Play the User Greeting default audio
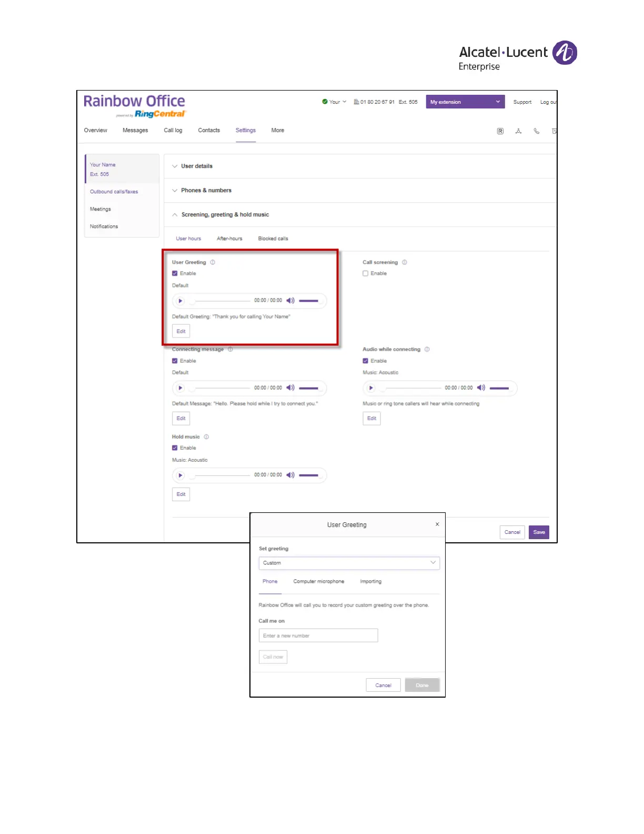 180,301
